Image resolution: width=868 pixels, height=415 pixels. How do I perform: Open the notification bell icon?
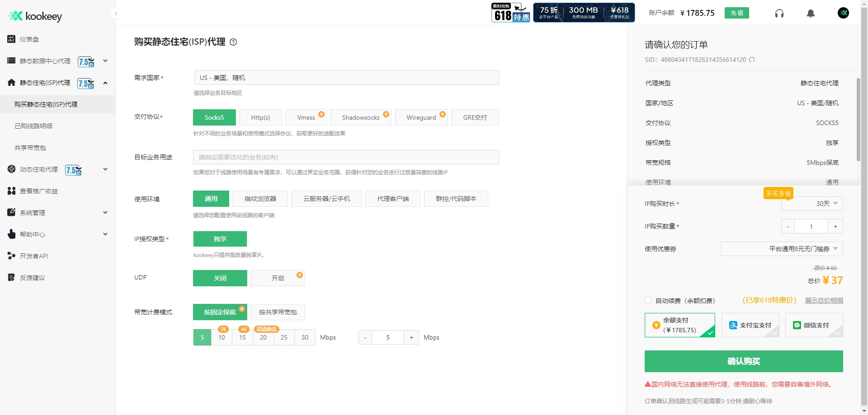810,13
